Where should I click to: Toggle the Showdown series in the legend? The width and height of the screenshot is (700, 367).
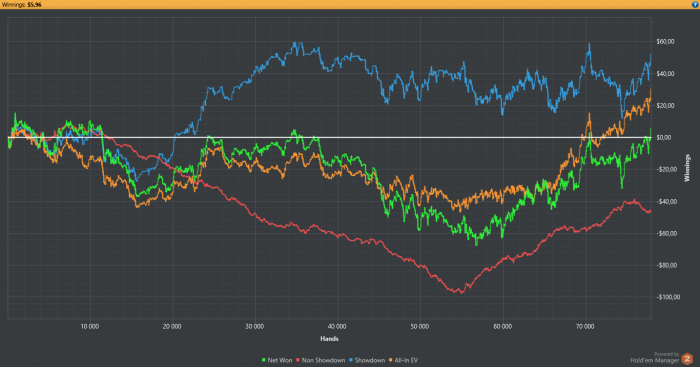[x=367, y=360]
